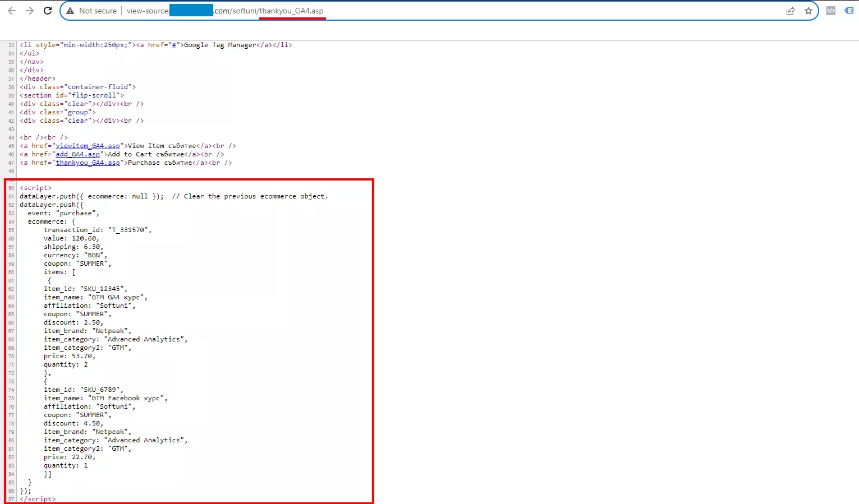Open the viewitem_GA4.asp link
The image size is (859, 504).
[x=88, y=146]
